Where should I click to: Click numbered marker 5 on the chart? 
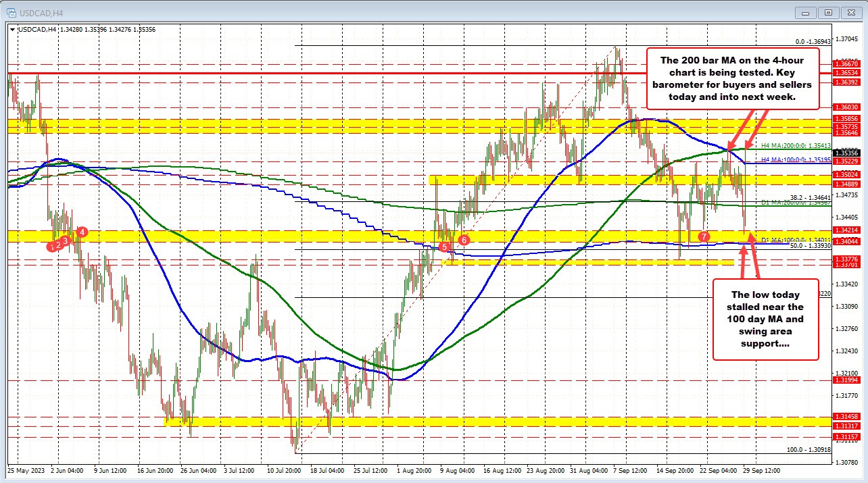coord(444,247)
